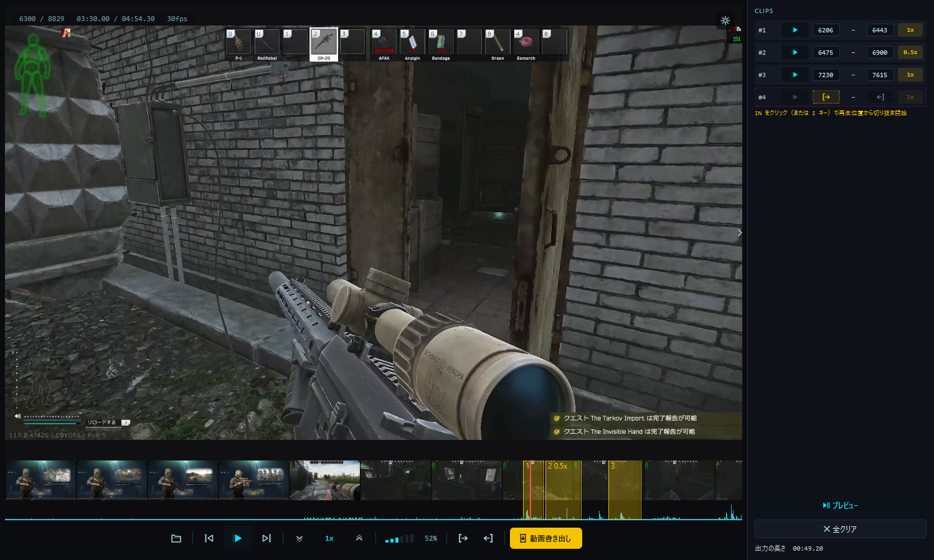Click clip #4 play button
This screenshot has height=560, width=934.
(x=795, y=97)
